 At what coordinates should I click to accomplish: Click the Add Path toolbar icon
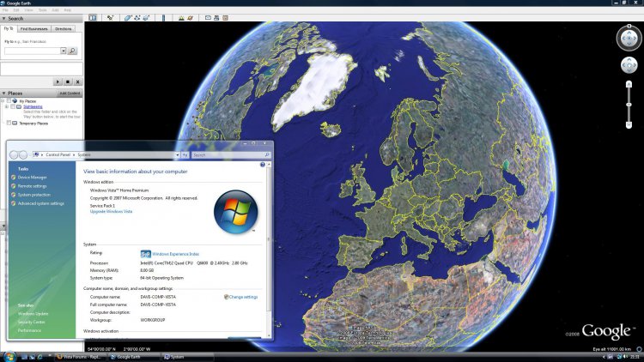coord(137,18)
